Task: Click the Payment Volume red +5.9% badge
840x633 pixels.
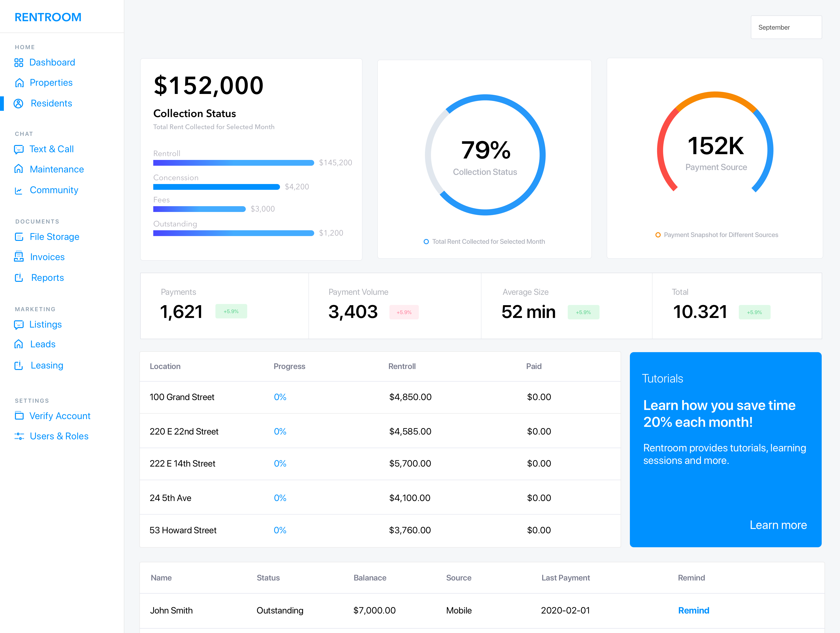Action: coord(404,312)
